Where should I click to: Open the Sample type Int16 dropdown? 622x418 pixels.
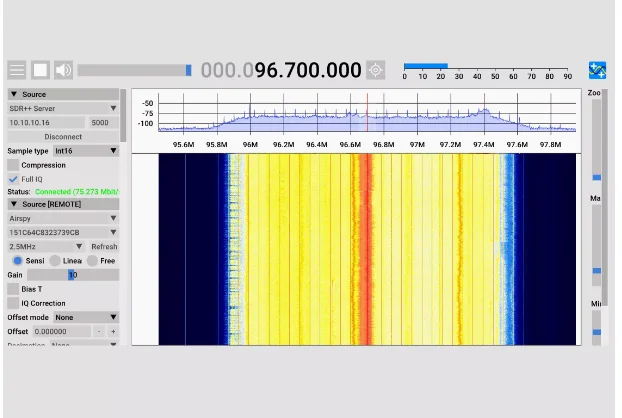point(86,151)
